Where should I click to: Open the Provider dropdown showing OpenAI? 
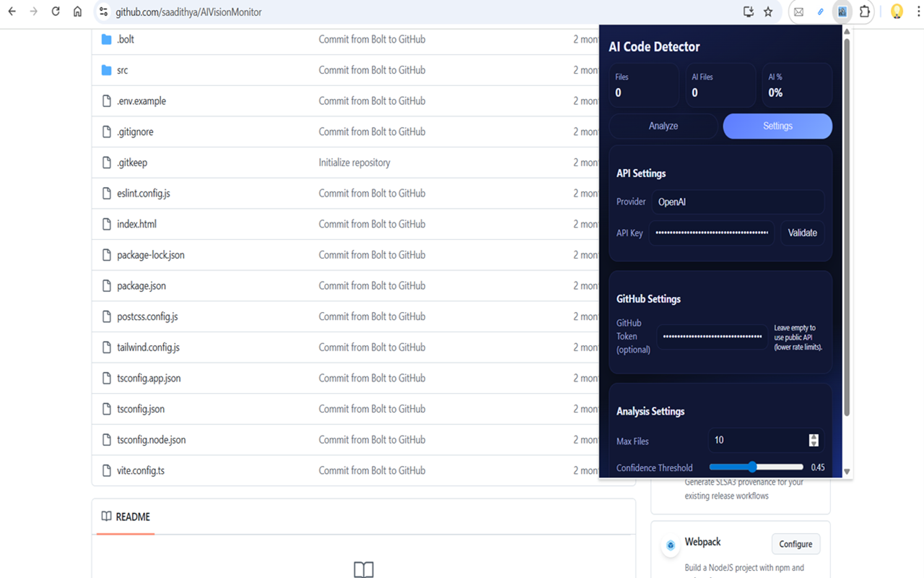click(x=738, y=202)
